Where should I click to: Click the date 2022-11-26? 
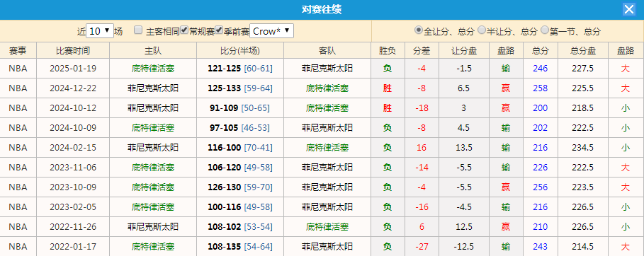tap(73, 226)
